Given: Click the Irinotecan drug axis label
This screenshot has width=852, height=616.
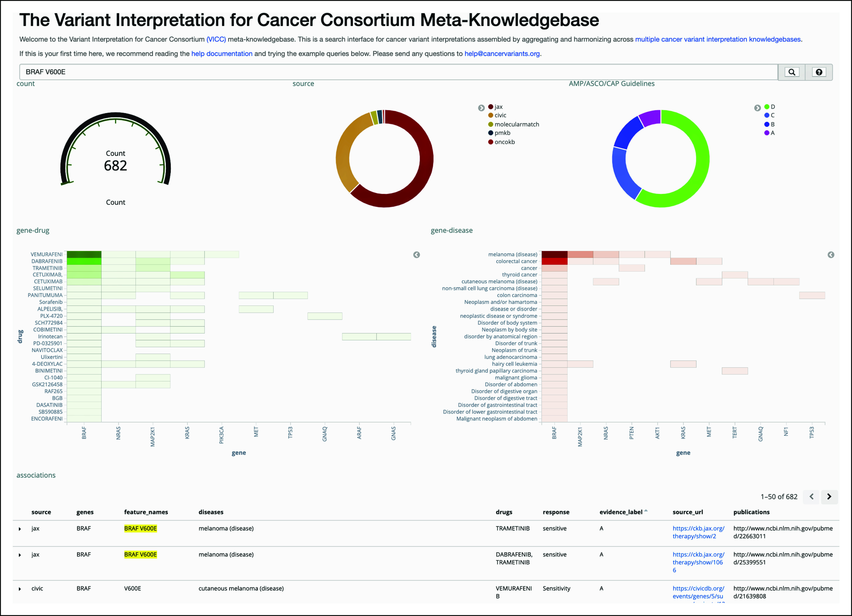Looking at the screenshot, I should [50, 337].
